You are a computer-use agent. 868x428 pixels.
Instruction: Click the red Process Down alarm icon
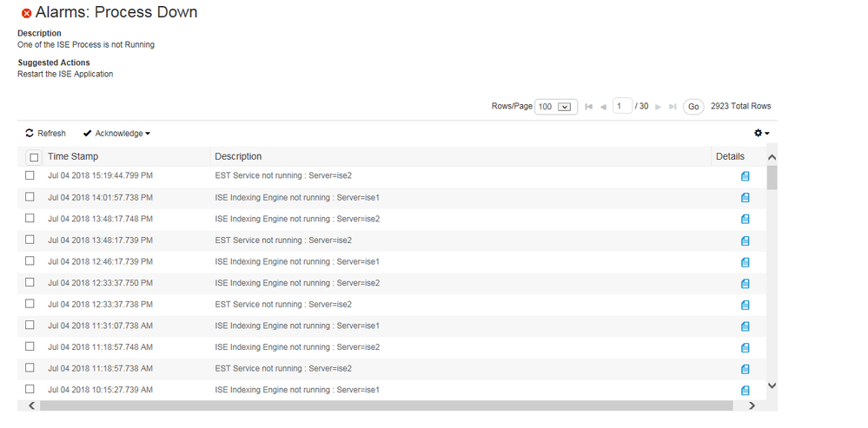point(26,13)
